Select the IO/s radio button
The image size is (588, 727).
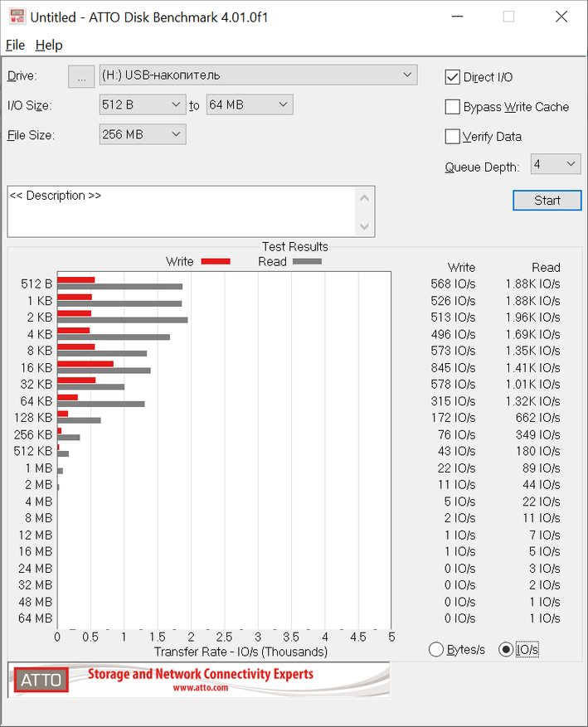(506, 650)
